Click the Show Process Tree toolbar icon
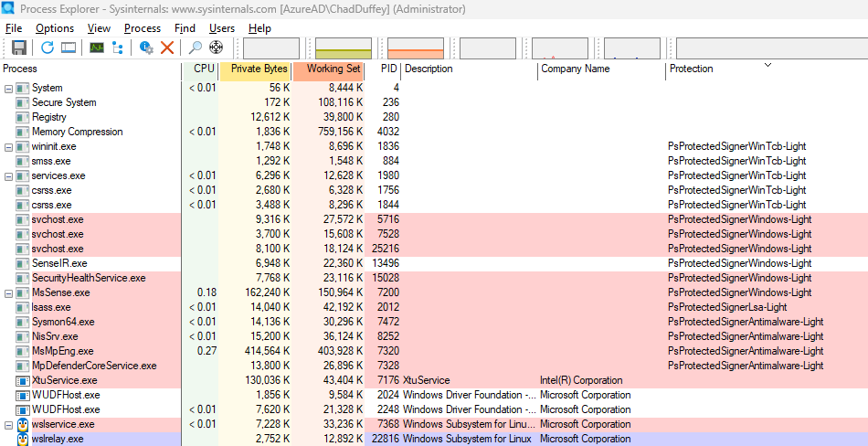The width and height of the screenshot is (868, 446). point(117,48)
